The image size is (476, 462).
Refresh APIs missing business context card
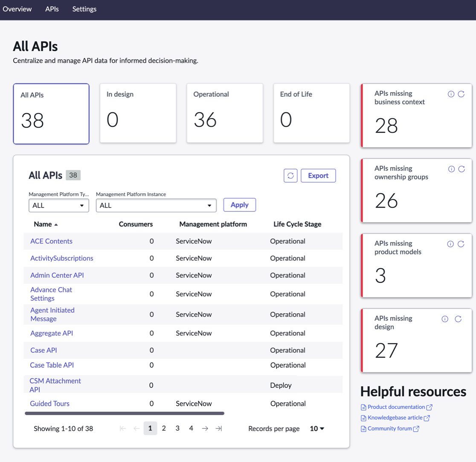click(461, 94)
